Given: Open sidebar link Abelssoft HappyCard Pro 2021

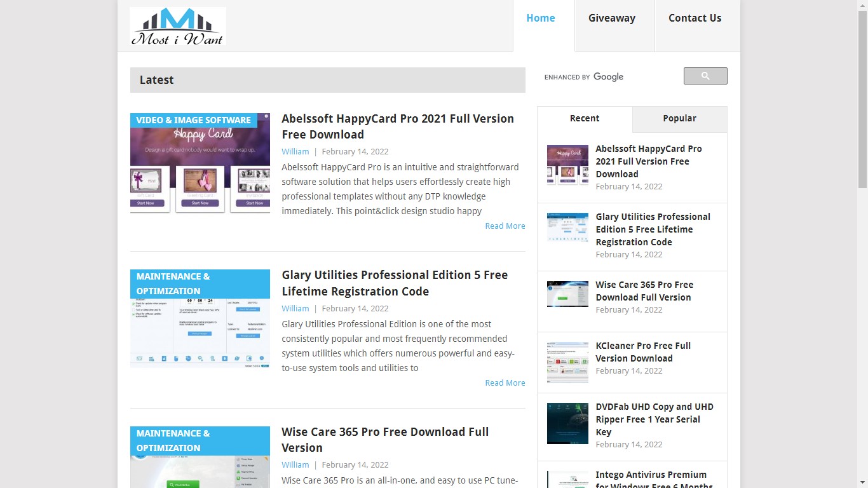Looking at the screenshot, I should tap(649, 161).
